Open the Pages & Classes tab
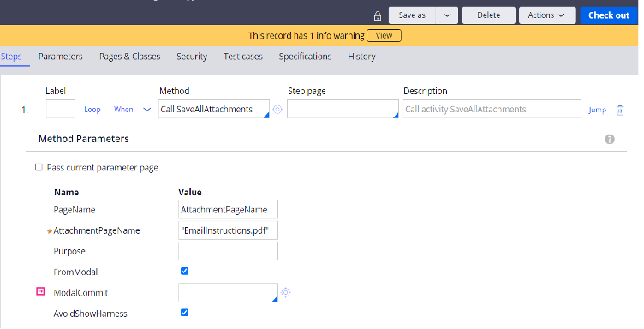Viewport: 644px width, 329px height. [130, 57]
